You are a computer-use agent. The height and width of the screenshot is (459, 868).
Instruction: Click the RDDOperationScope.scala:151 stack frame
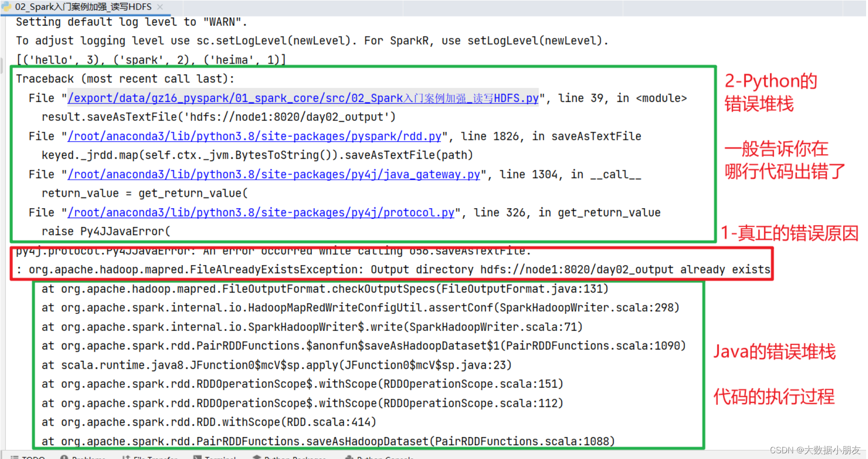pos(302,384)
